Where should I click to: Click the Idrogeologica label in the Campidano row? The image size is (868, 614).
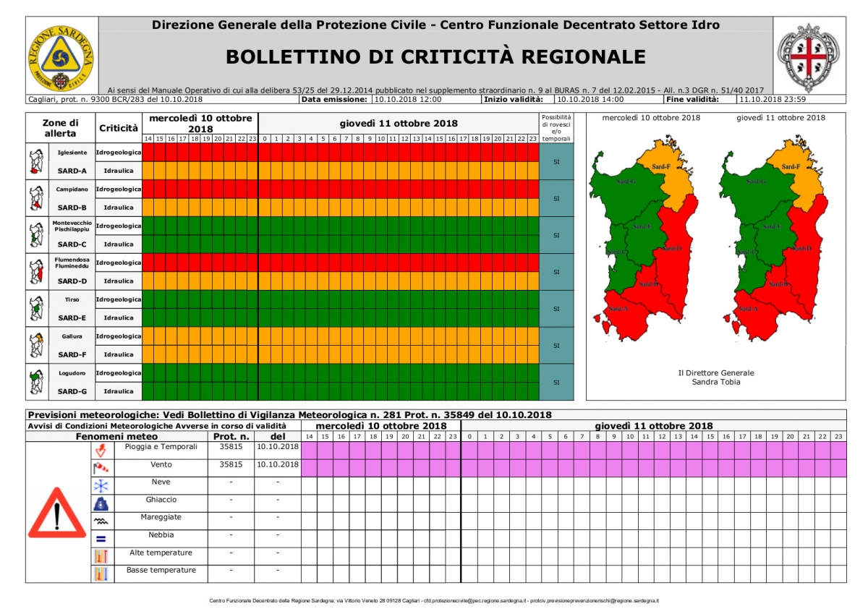[x=119, y=189]
